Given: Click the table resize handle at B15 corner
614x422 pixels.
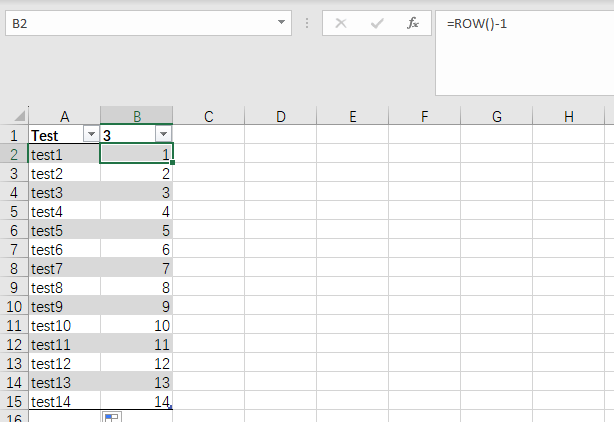Looking at the screenshot, I should [x=170, y=408].
